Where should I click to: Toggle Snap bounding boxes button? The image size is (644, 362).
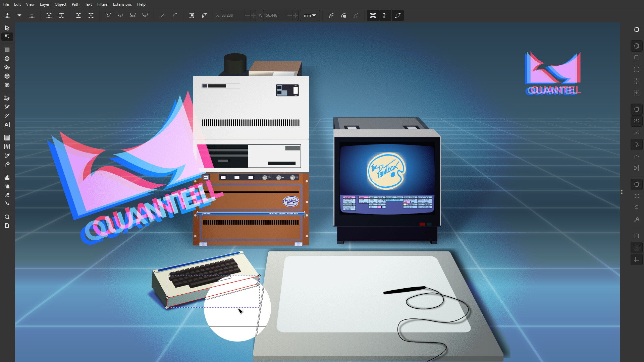(637, 46)
